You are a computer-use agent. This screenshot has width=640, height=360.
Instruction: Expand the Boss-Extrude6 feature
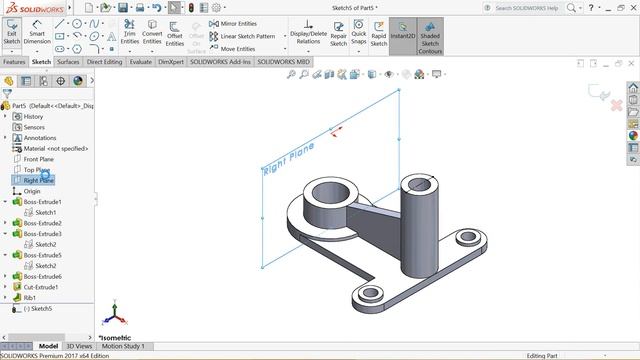(5, 276)
